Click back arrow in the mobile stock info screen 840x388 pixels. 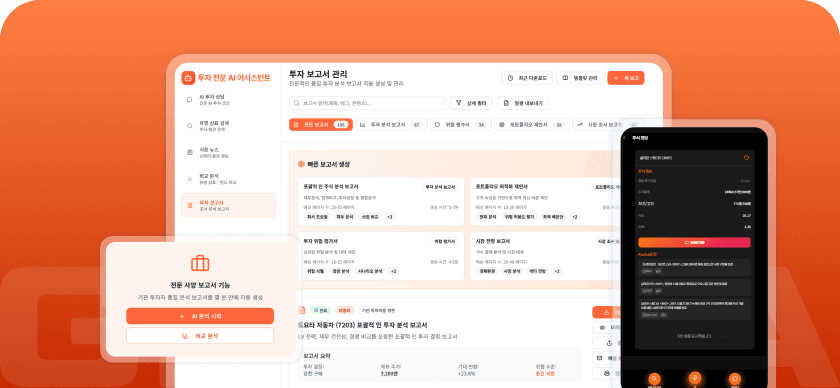pos(625,138)
